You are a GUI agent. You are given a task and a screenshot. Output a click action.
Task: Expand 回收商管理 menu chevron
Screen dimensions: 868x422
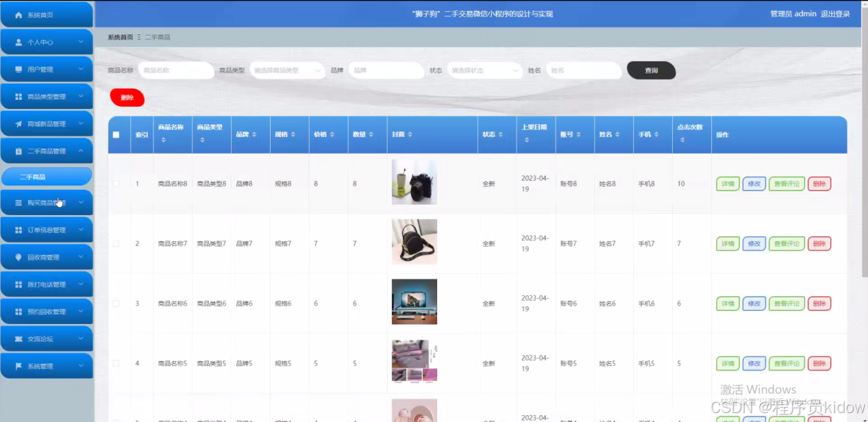coord(81,257)
